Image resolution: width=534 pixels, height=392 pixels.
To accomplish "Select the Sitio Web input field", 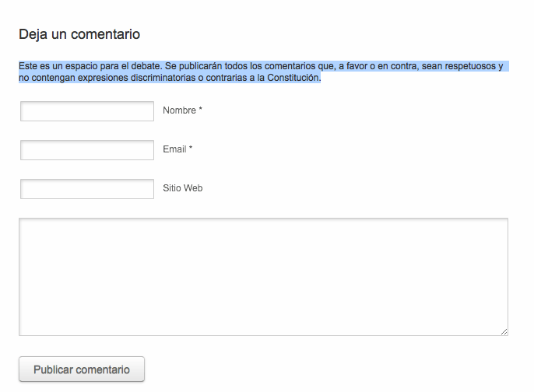I will point(87,189).
